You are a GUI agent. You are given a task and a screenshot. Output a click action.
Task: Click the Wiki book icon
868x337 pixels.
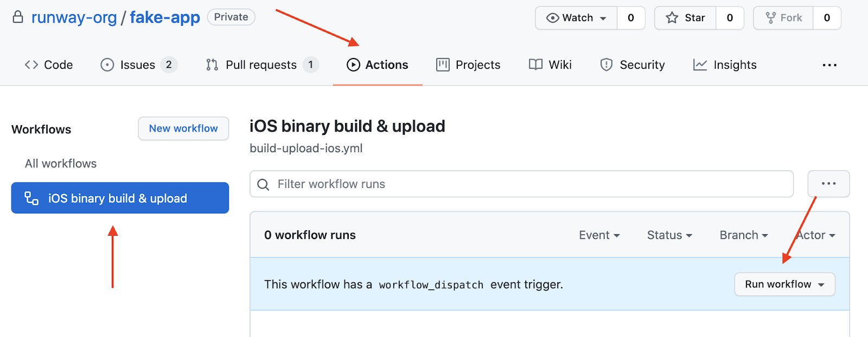coord(535,65)
